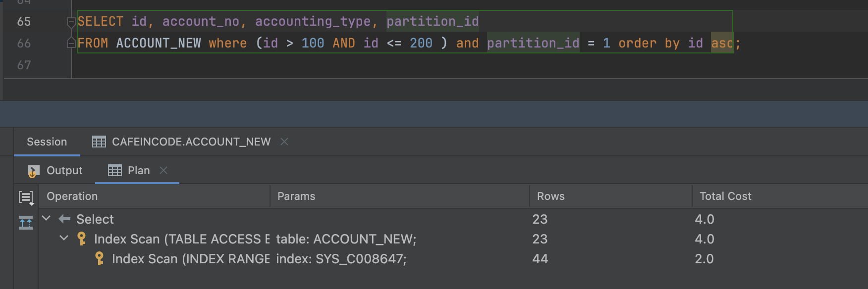Click the grid icon beside Plan

(115, 171)
